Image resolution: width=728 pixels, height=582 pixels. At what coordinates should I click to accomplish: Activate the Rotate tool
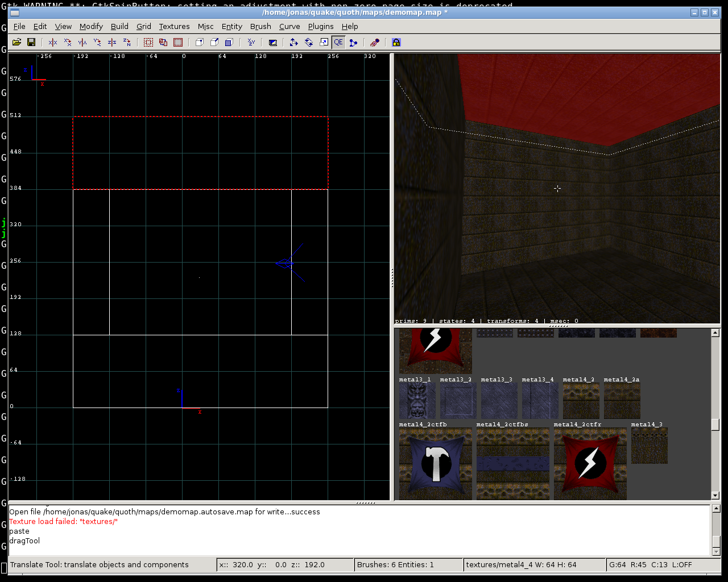click(x=309, y=42)
